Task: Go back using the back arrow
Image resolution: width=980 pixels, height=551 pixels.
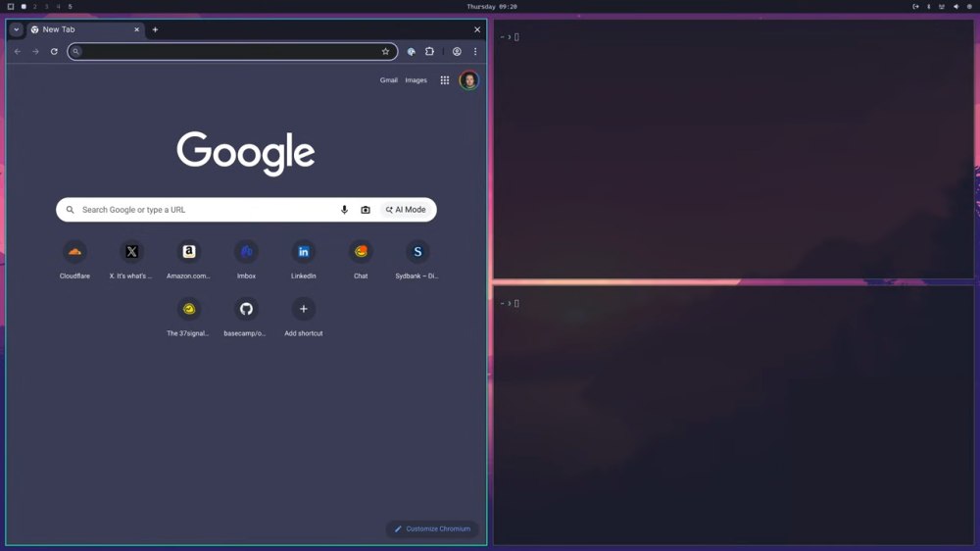Action: 18,51
